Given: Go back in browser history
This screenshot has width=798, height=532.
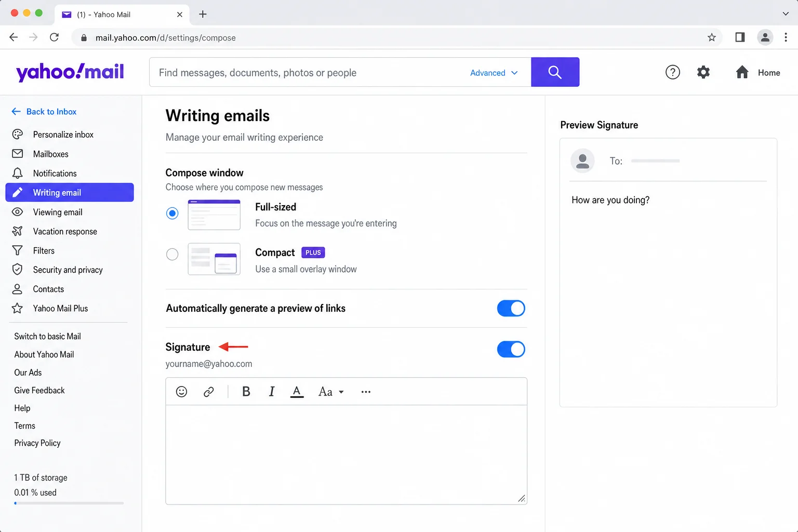Looking at the screenshot, I should coord(14,37).
